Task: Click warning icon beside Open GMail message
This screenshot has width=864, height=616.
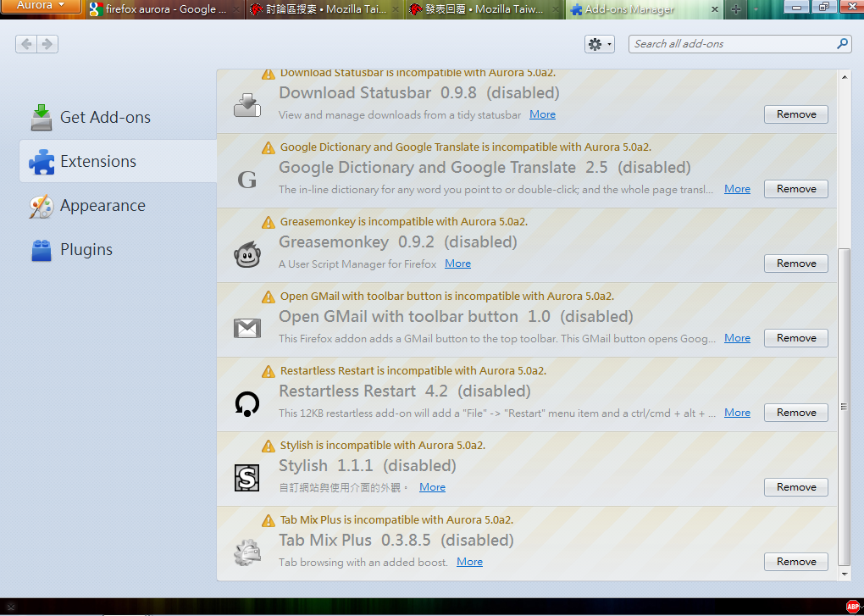Action: coord(269,297)
